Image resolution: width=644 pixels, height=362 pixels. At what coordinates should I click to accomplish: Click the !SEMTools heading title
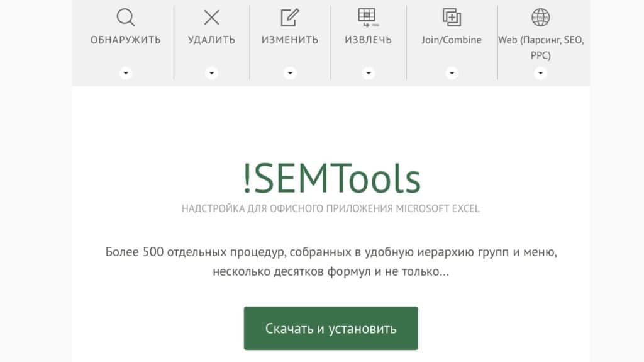[x=331, y=178]
